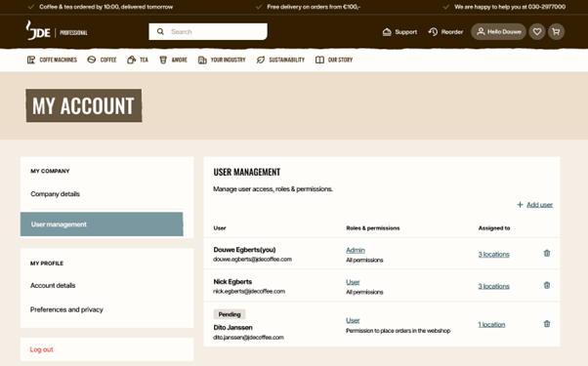Click the Add user link
This screenshot has width=588, height=366.
[x=539, y=205]
